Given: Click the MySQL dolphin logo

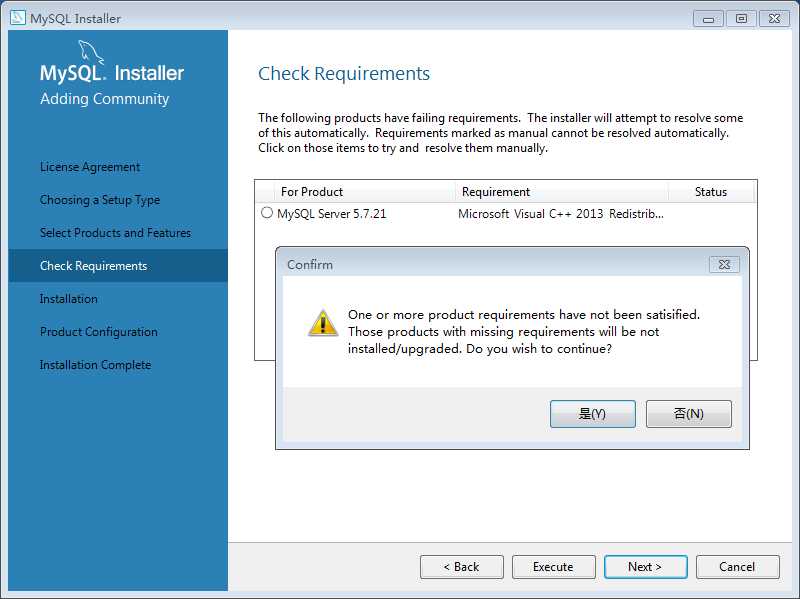Looking at the screenshot, I should tap(90, 53).
